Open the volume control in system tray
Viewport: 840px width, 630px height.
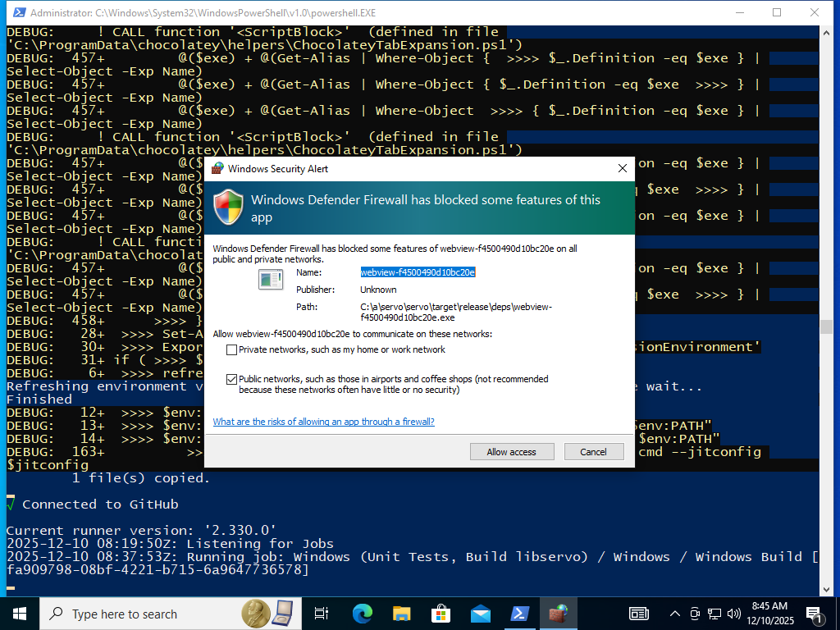[x=734, y=614]
